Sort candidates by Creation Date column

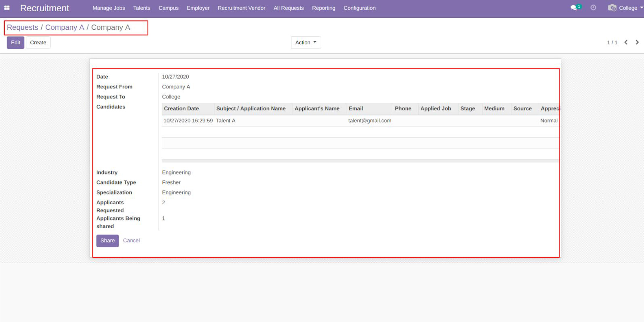[x=181, y=108]
